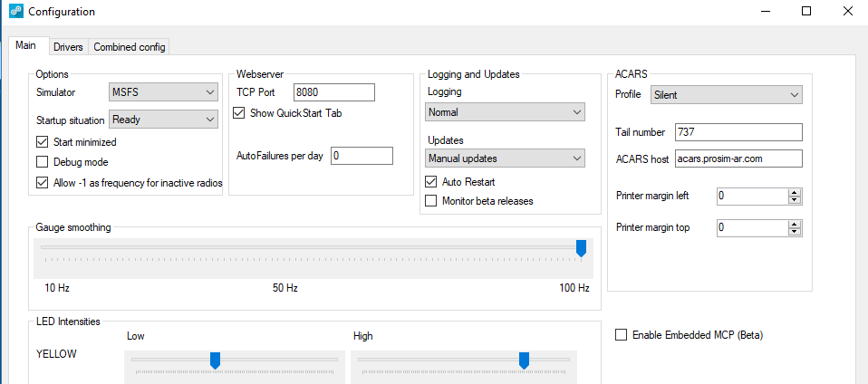Open the ACARS Profile dropdown
The width and height of the screenshot is (868, 384).
coord(727,94)
